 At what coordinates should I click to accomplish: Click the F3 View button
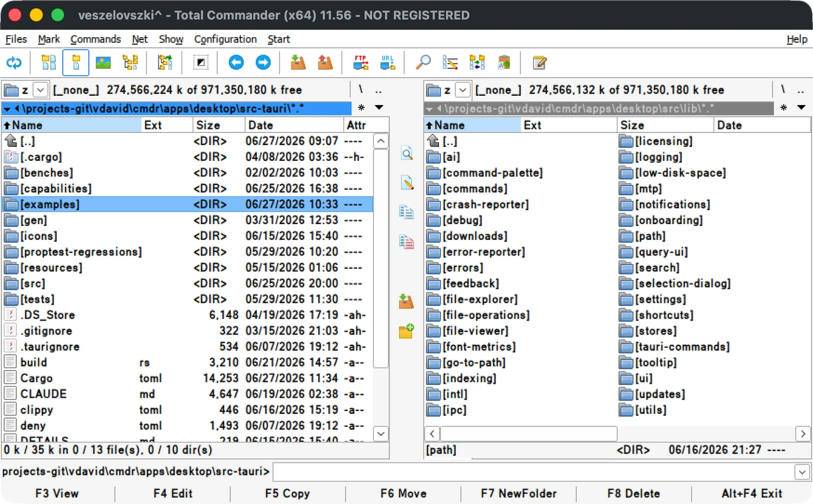[57, 494]
